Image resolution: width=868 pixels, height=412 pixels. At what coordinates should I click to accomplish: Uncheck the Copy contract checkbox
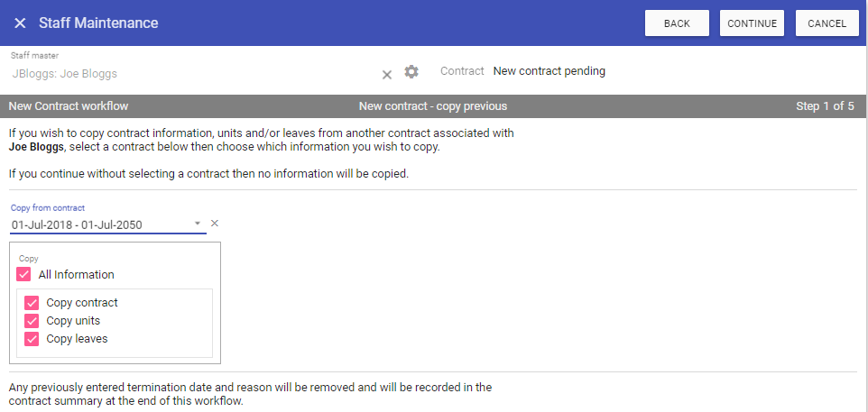[x=32, y=303]
